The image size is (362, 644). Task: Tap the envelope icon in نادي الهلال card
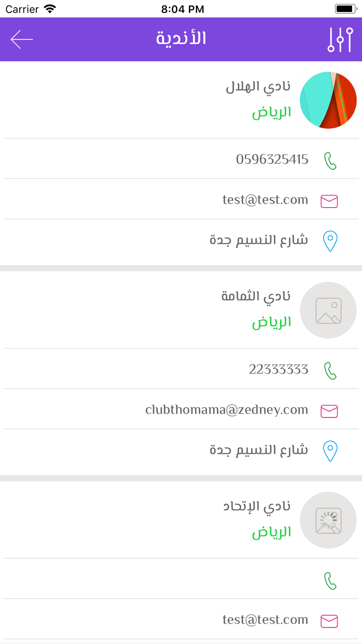pyautogui.click(x=329, y=201)
